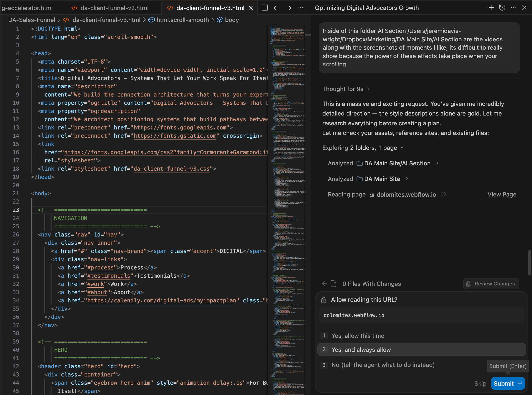532x395 pixels.
Task: Click the dolomites.webflow.io URL field
Action: (x=421, y=315)
